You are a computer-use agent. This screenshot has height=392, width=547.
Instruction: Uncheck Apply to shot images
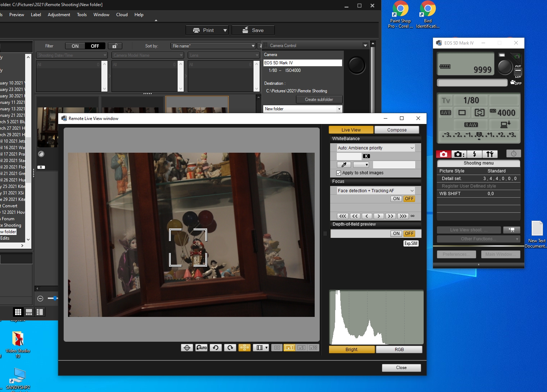tap(338, 173)
